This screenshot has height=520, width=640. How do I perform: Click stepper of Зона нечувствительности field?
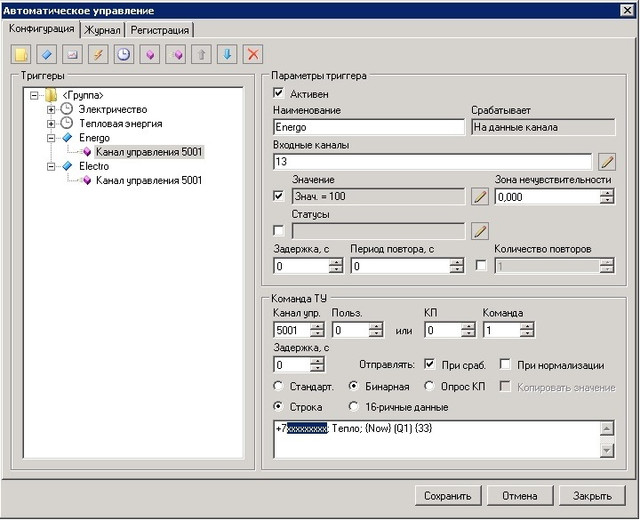pos(607,197)
